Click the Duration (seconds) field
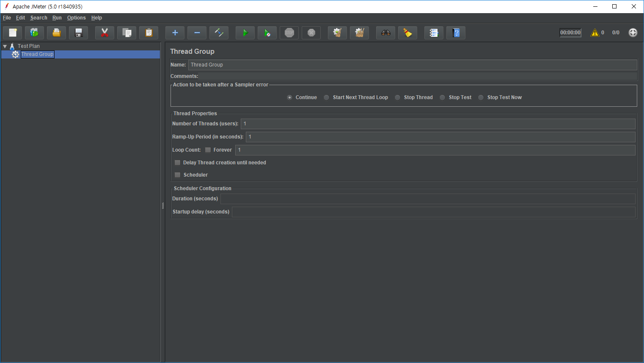 tap(428, 199)
